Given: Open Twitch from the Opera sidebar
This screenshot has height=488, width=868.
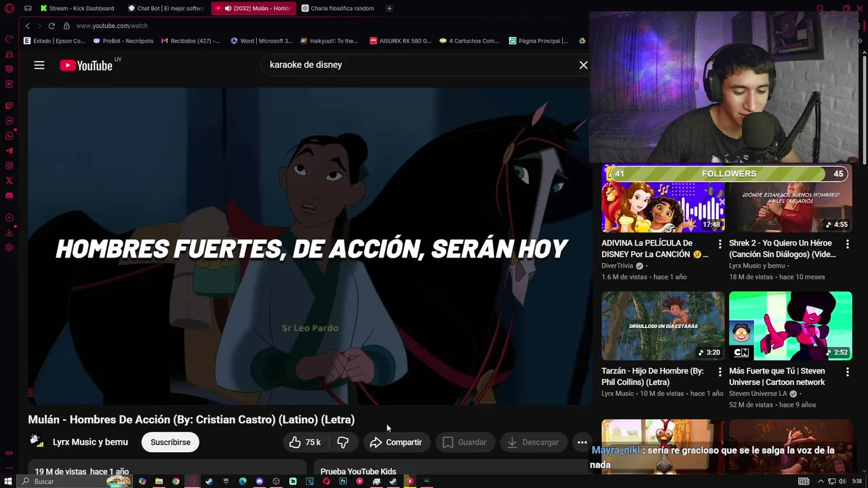Looking at the screenshot, I should pyautogui.click(x=9, y=106).
